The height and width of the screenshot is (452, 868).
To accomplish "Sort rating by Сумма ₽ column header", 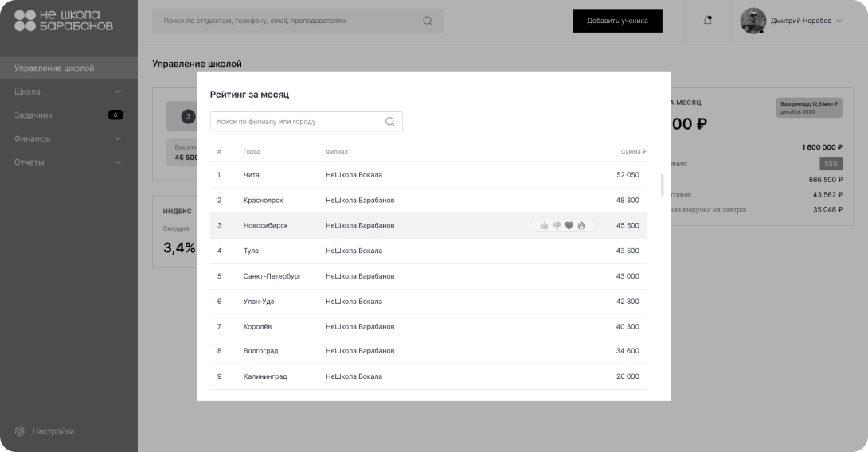I will point(633,151).
